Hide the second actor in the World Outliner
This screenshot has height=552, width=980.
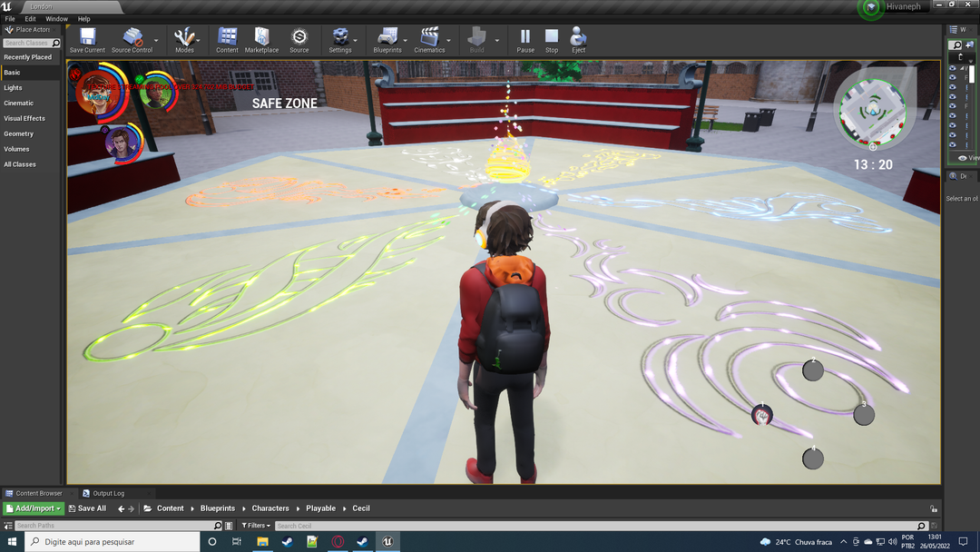tap(952, 76)
